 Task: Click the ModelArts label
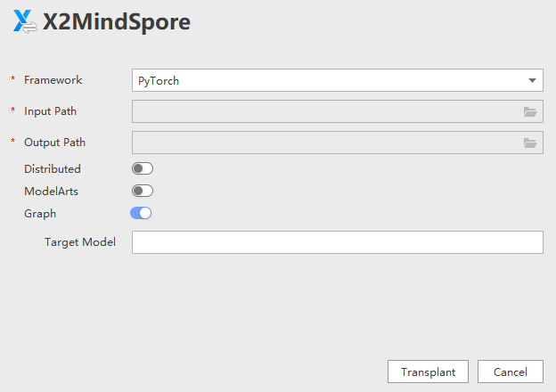coord(51,192)
